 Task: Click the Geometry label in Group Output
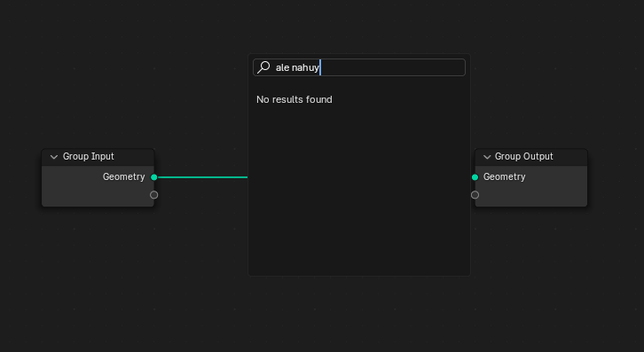504,177
